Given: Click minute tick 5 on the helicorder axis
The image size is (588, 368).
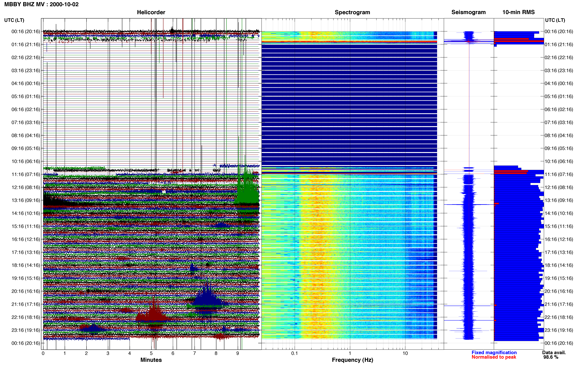Looking at the screenshot, I should pyautogui.click(x=151, y=353).
